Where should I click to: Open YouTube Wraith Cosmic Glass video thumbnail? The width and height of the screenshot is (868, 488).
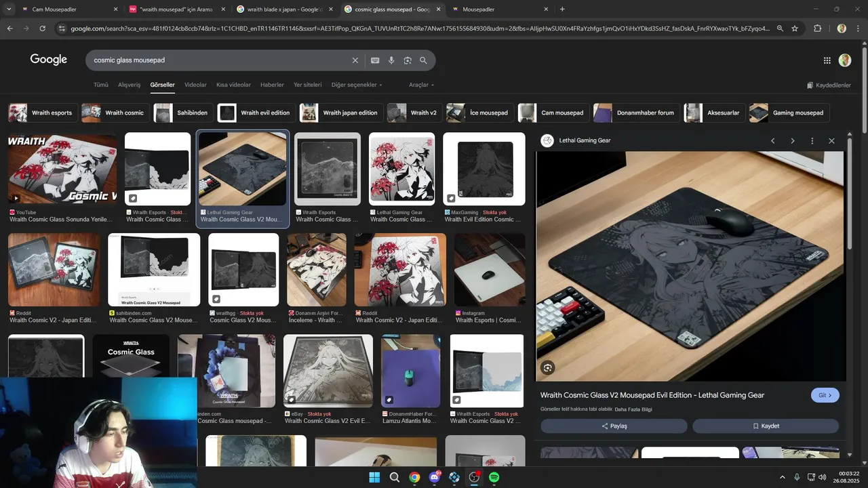coord(62,169)
